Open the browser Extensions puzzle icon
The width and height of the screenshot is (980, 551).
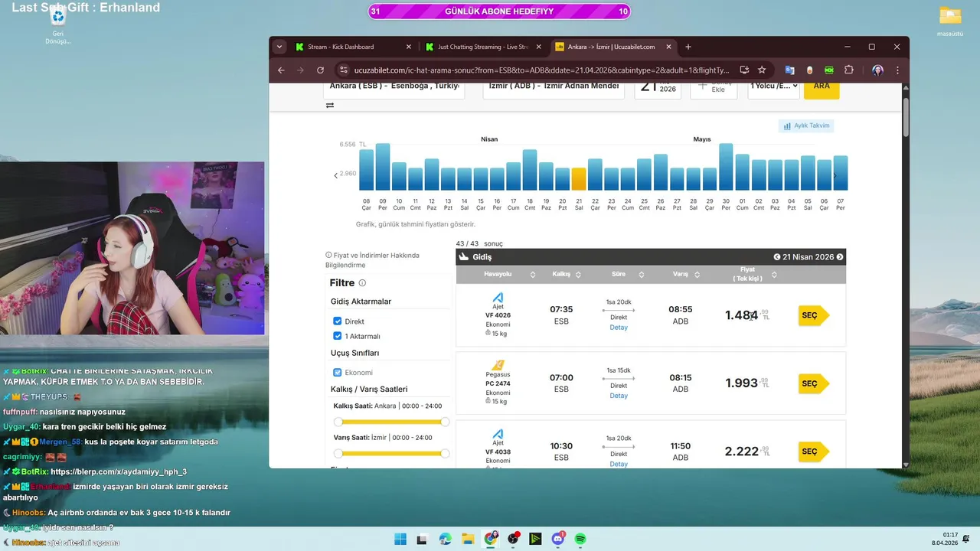[849, 70]
